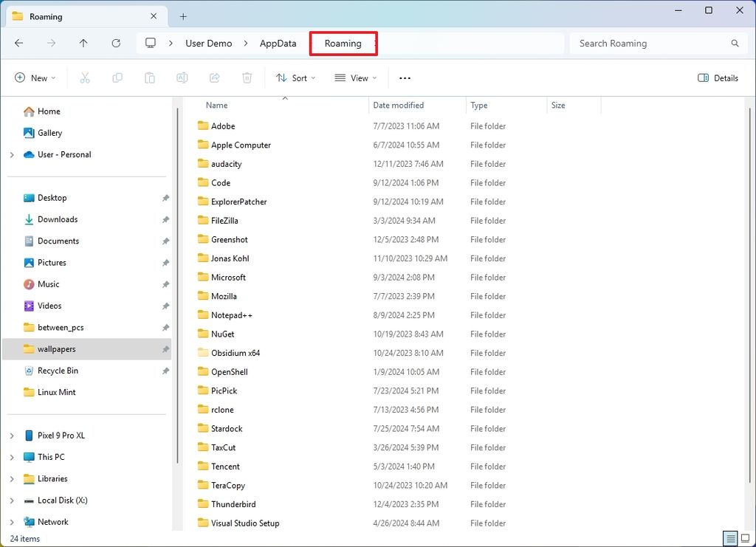Select the Delete icon in the toolbar

click(247, 78)
